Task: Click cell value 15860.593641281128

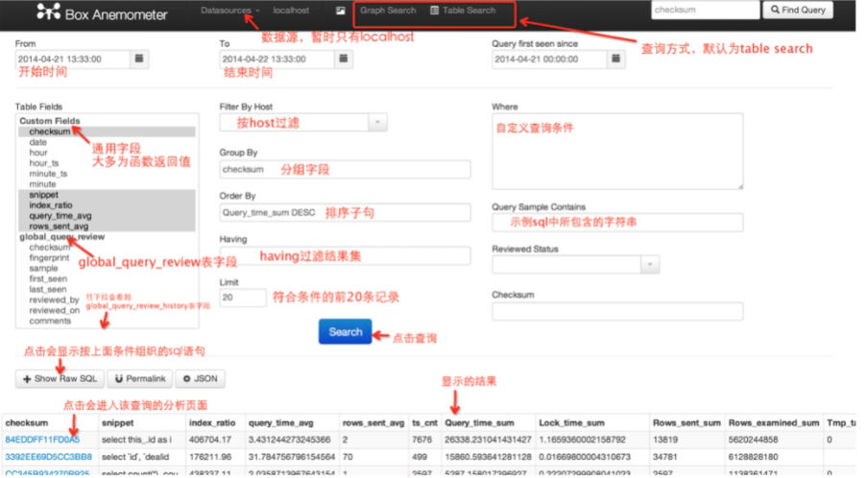Action: tap(488, 457)
